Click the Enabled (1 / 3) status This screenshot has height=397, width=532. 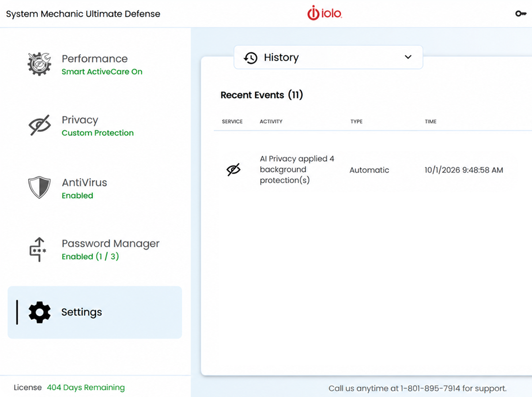coord(90,256)
